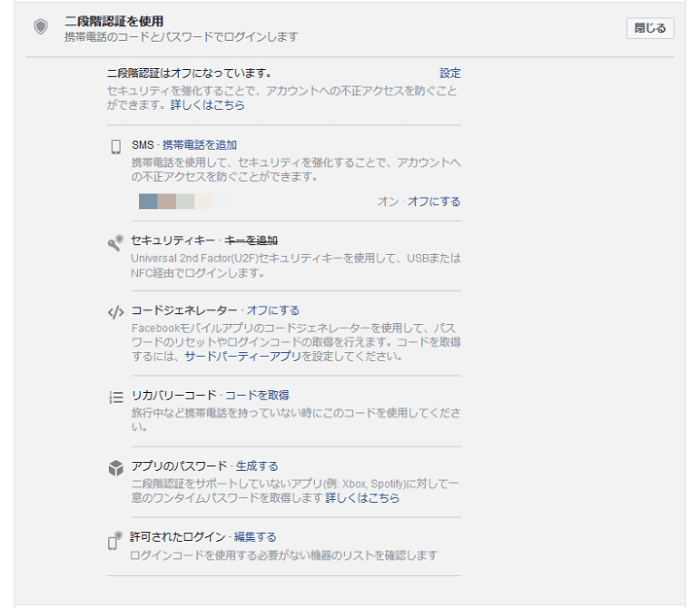Close the section with the 閉じる button

point(650,28)
